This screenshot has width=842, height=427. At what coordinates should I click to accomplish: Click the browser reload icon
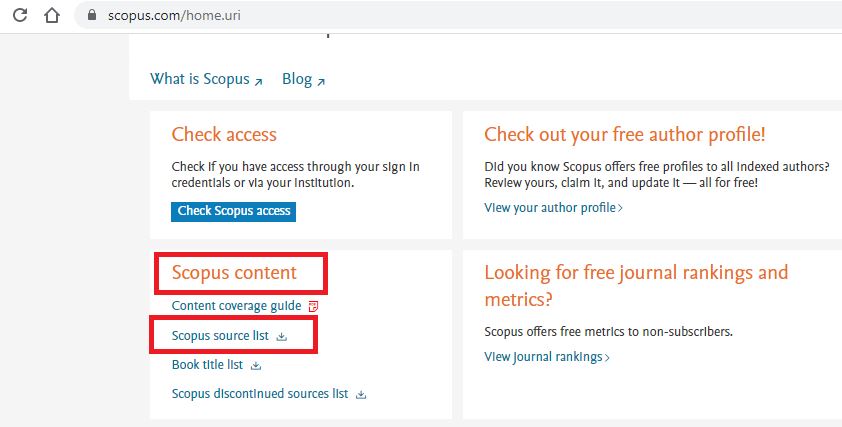pyautogui.click(x=20, y=16)
